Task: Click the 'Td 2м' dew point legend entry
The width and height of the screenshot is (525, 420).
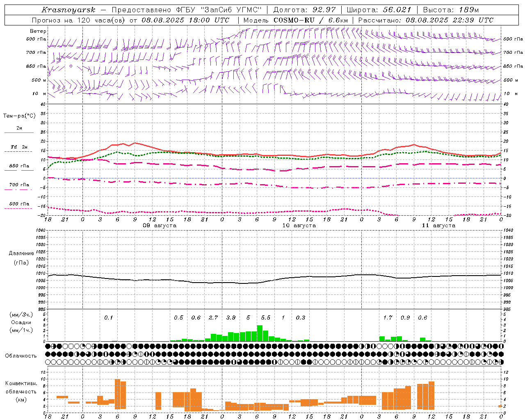Action: [x=19, y=147]
